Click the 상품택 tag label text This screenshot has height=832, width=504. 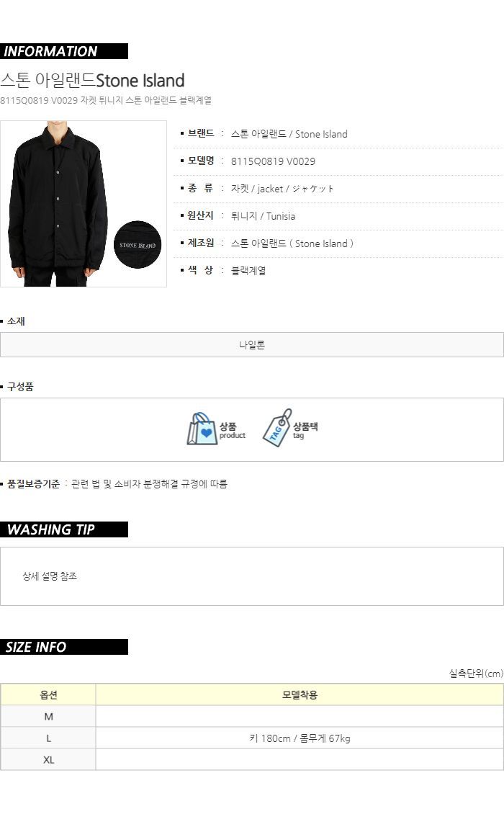click(305, 426)
